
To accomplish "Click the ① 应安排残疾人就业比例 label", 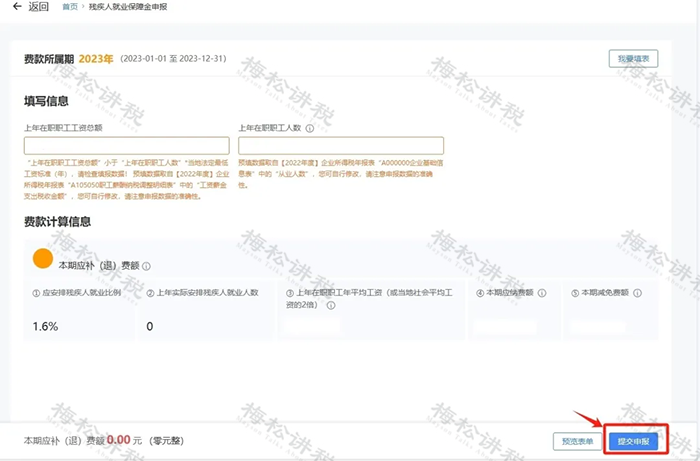I will click(x=76, y=293).
